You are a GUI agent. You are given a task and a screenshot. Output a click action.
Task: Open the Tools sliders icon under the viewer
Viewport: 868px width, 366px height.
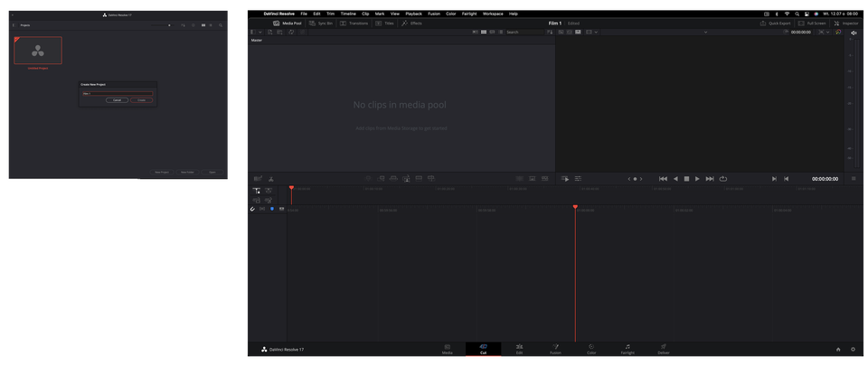(x=578, y=179)
